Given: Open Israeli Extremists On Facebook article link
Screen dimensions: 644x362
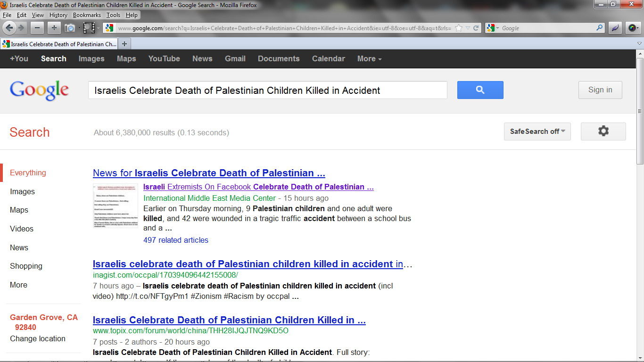Looking at the screenshot, I should 258,187.
